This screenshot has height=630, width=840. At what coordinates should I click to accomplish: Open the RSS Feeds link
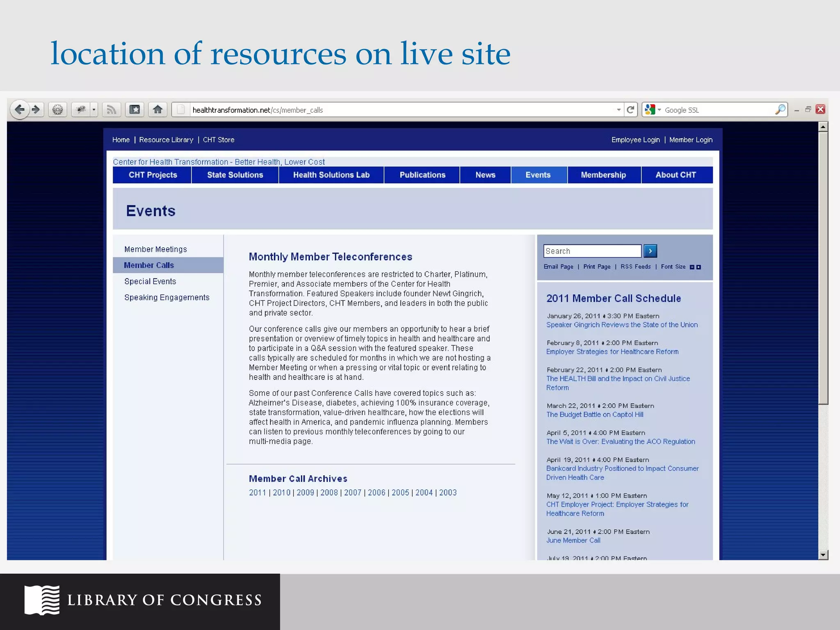coord(635,267)
